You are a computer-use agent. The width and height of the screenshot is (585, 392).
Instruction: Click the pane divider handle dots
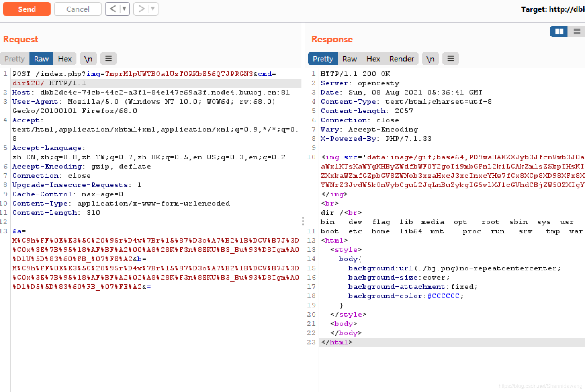(x=303, y=221)
